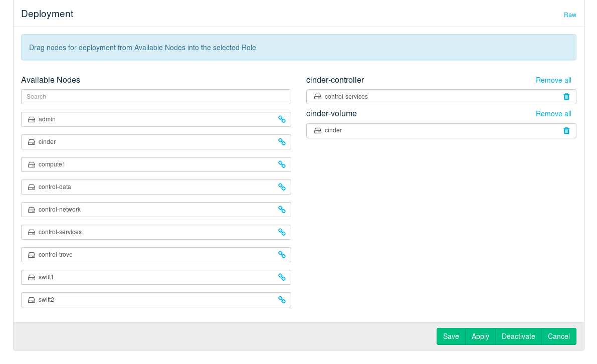Remove cinder node from cinder-volume via trash icon
The image size is (597, 364).
pos(566,130)
